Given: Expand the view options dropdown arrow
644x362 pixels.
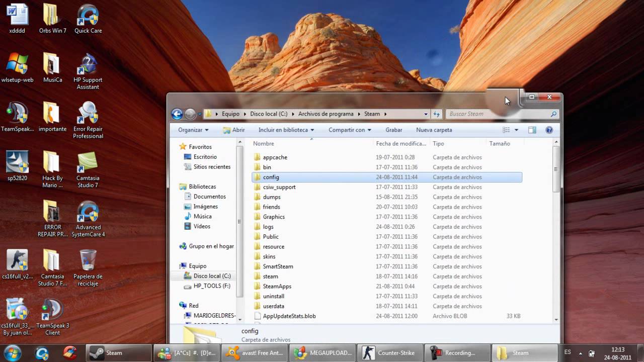Looking at the screenshot, I should [x=516, y=130].
